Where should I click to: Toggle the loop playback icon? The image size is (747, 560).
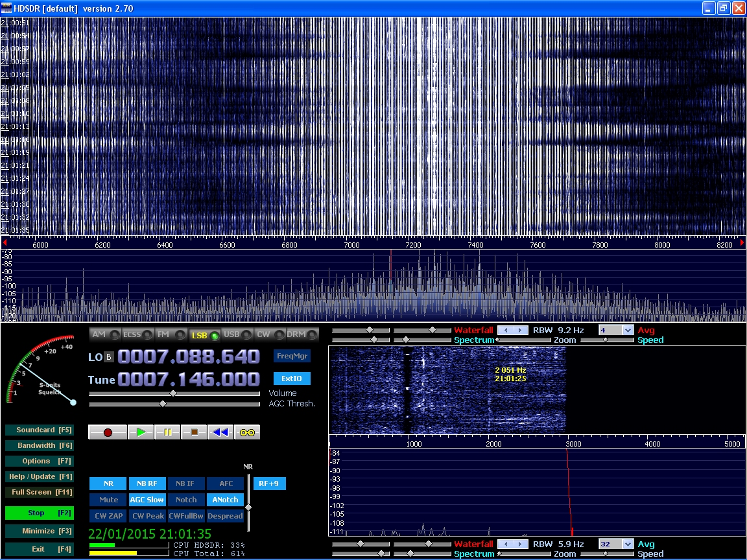247,432
